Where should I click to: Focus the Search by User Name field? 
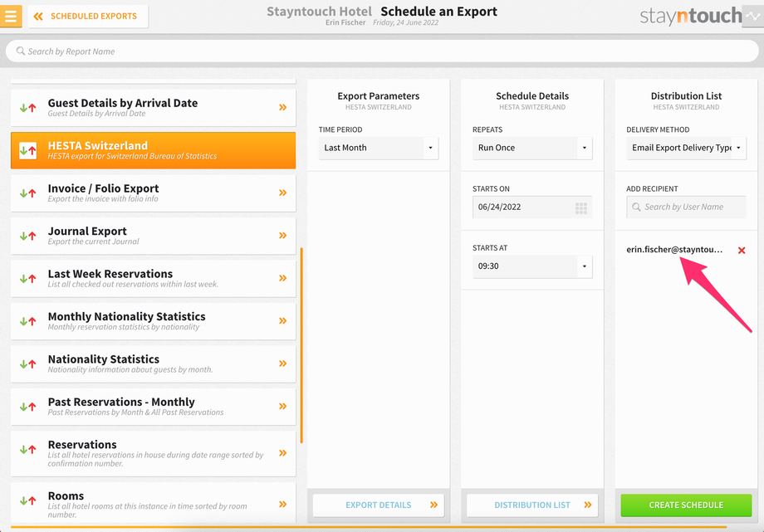pos(686,207)
